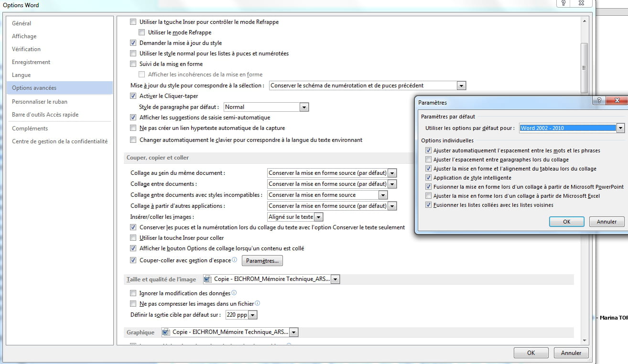Uncheck Application de style intelligente
Screen dimensions: 628x364
tap(428, 178)
